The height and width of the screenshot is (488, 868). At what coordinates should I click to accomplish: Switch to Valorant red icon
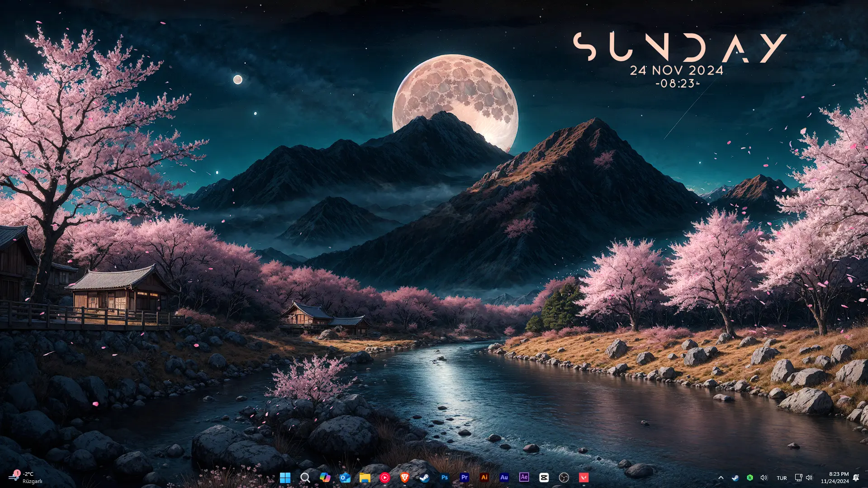[x=583, y=478]
